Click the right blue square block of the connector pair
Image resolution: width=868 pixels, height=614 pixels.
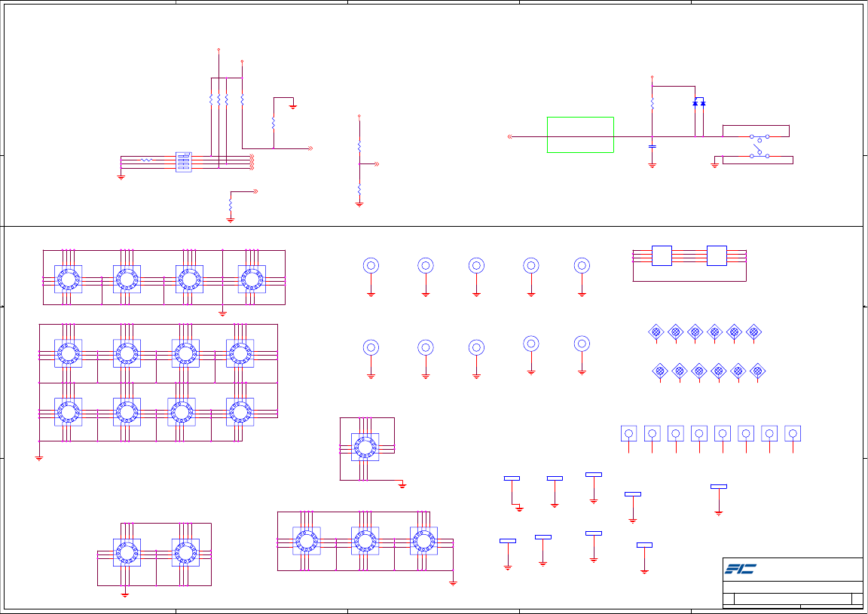coord(717,256)
